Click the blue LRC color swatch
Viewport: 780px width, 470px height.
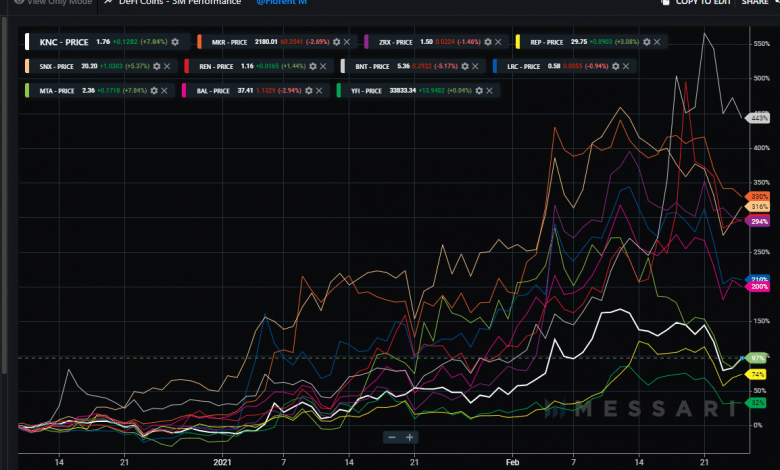coord(495,66)
